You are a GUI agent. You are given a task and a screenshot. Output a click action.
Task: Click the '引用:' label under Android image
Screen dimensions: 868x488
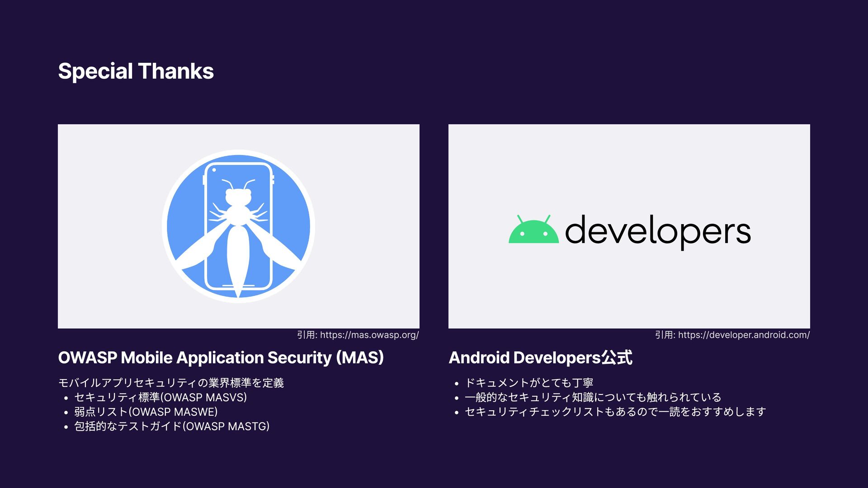point(665,335)
